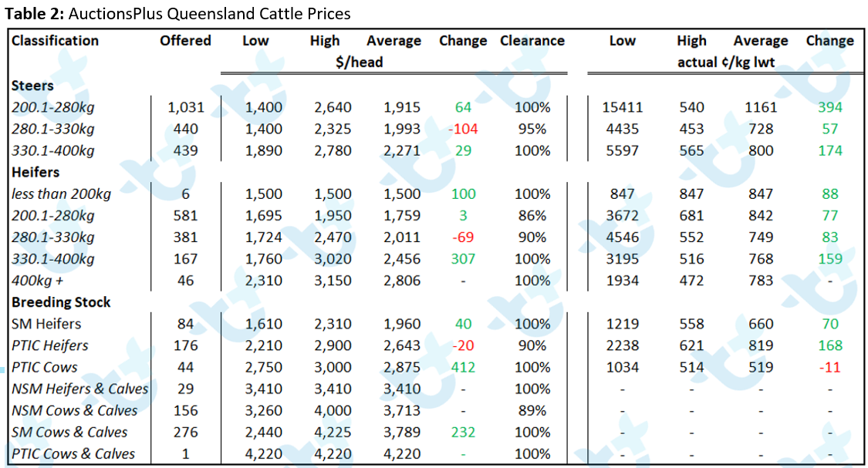Select the 89% clearance value
Viewport: 868px width, 468px height.
(x=532, y=410)
